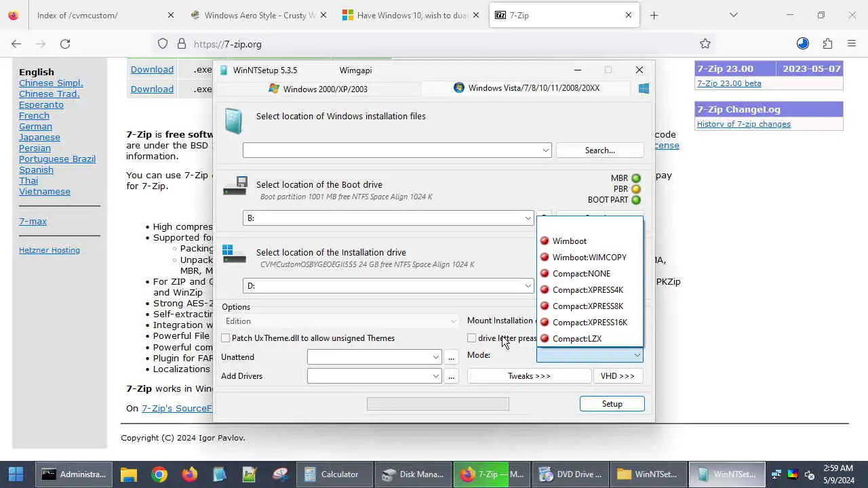Open VHD >>> options

[x=617, y=376]
